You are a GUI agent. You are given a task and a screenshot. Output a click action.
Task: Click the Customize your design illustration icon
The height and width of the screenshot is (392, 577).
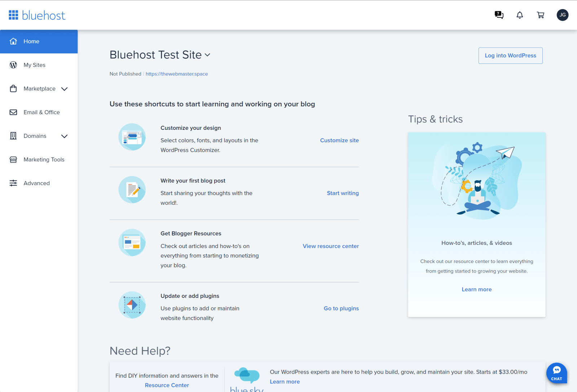(132, 137)
